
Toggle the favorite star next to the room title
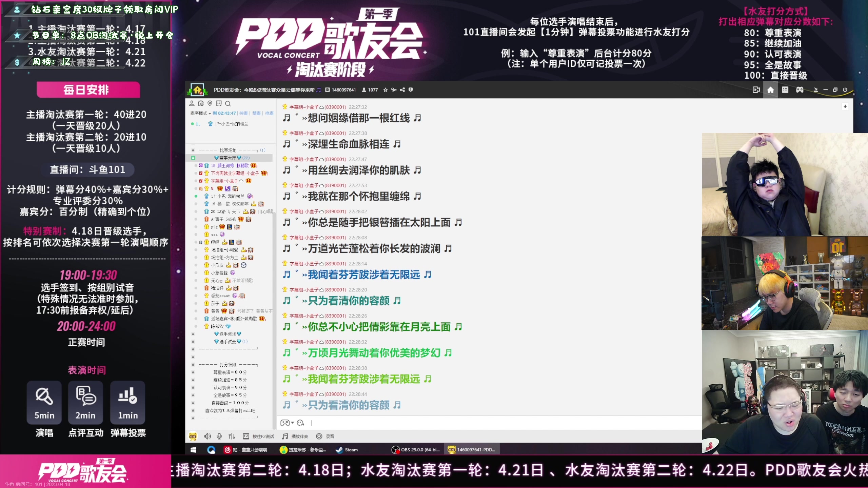coord(385,90)
